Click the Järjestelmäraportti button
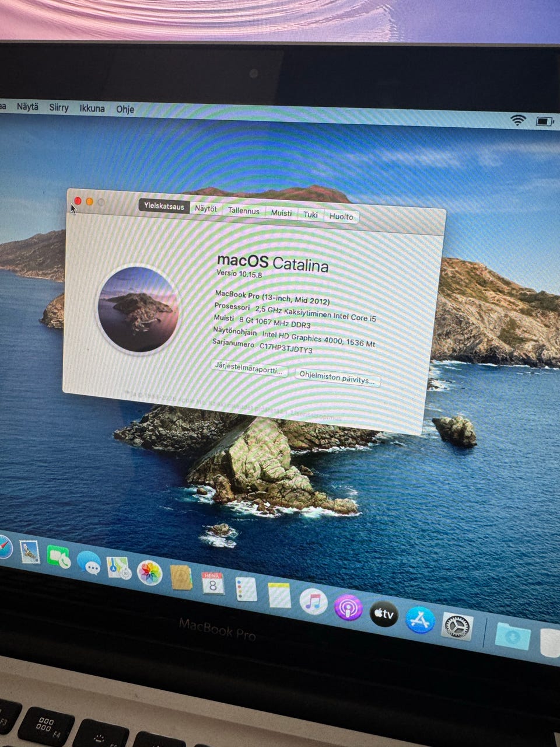Viewport: 560px width, 747px height. pos(249,369)
